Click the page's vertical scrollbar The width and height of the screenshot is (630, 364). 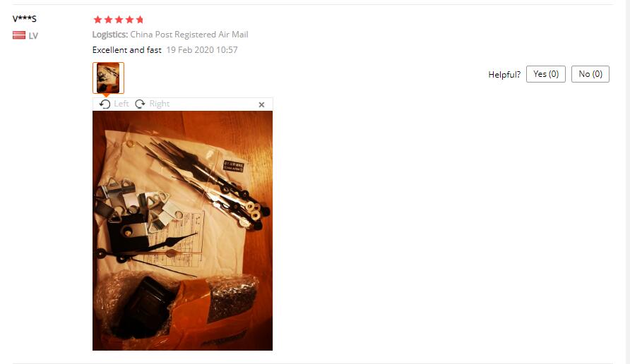[627, 182]
